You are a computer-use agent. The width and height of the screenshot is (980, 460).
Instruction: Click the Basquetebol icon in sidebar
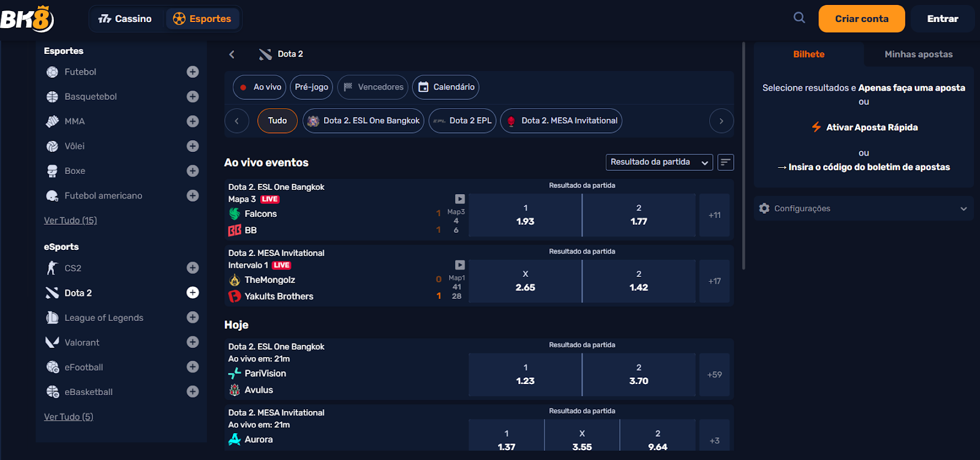click(52, 97)
